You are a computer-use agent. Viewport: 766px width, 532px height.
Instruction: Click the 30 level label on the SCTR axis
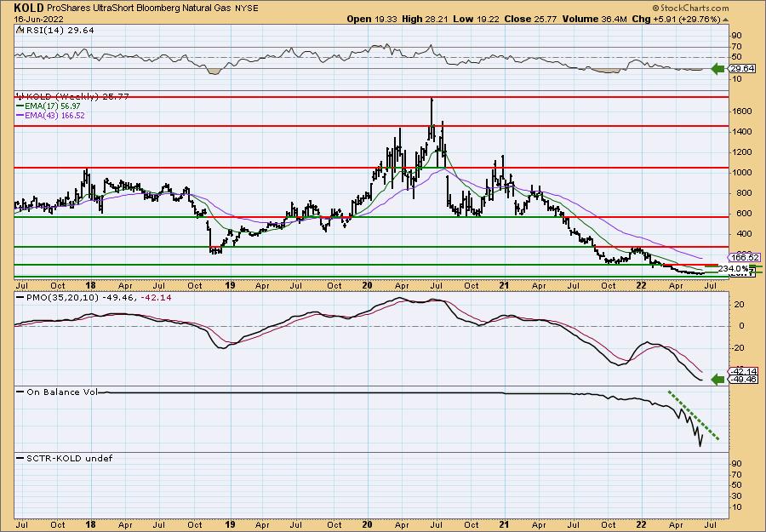tap(737, 496)
